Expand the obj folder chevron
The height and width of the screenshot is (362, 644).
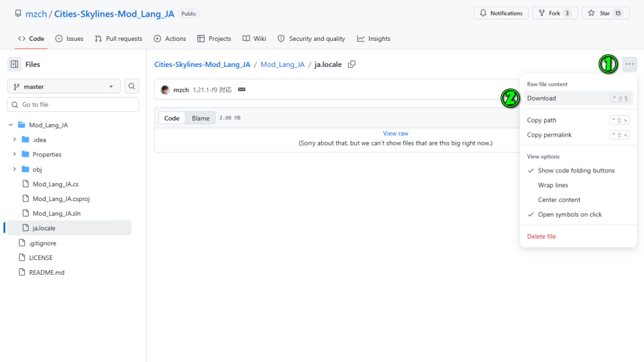click(x=15, y=169)
